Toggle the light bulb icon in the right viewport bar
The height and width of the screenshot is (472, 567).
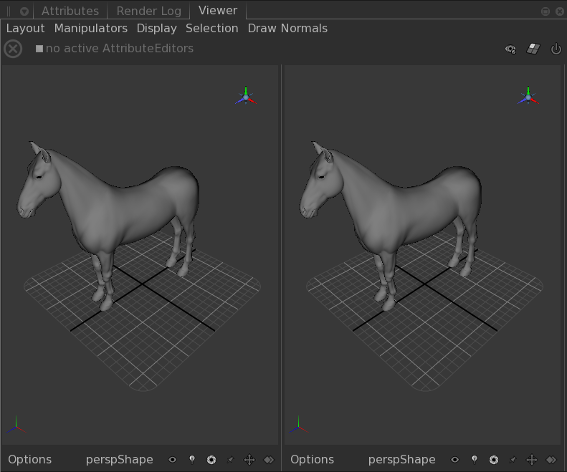pos(474,459)
